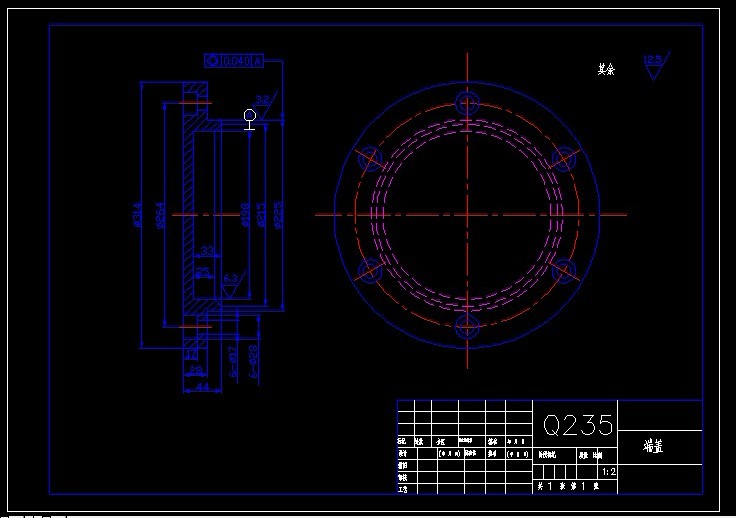Click the ø225 diameter dimension
The width and height of the screenshot is (736, 518).
[x=278, y=215]
